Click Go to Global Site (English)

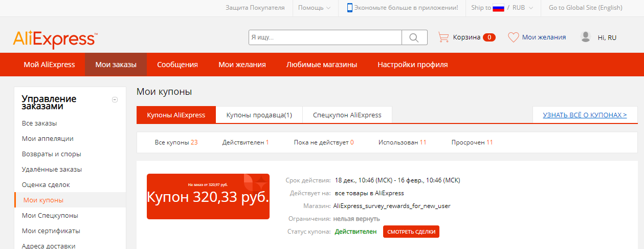(x=586, y=8)
